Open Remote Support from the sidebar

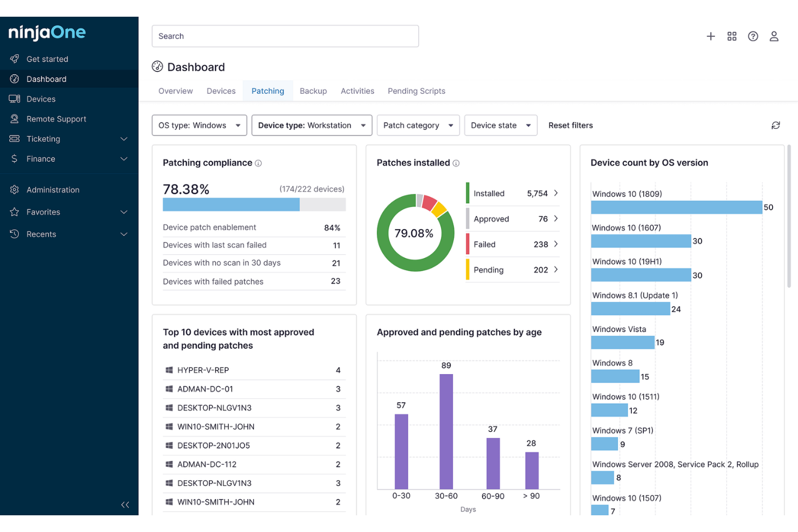pos(56,119)
